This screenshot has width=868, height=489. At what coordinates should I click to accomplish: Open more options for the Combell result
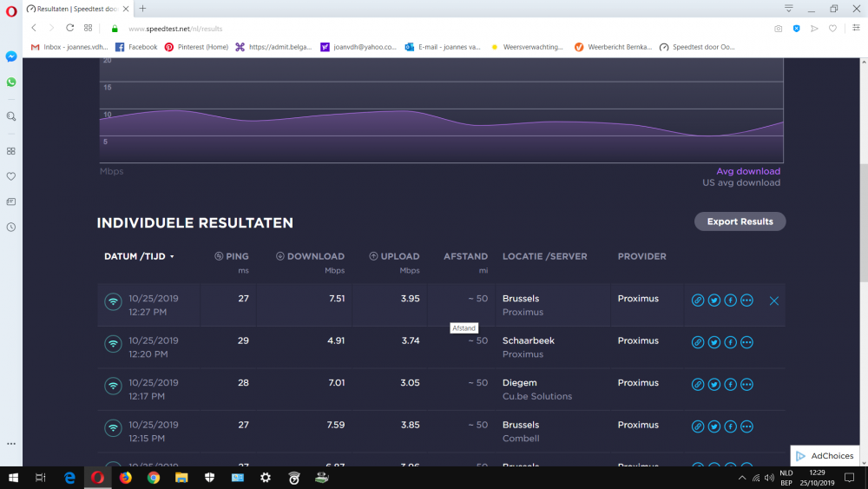[746, 426]
